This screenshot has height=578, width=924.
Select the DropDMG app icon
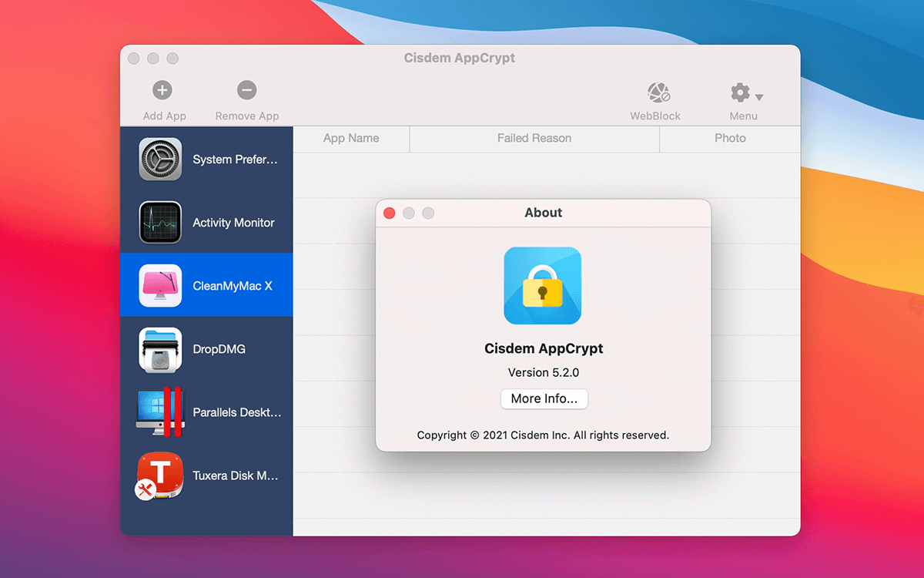click(x=160, y=349)
